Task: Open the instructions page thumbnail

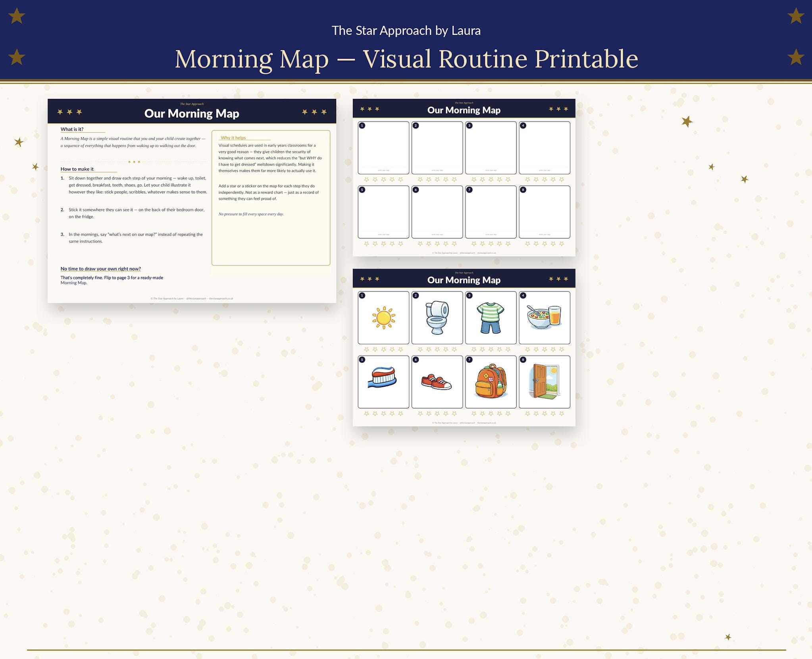Action: pos(192,201)
